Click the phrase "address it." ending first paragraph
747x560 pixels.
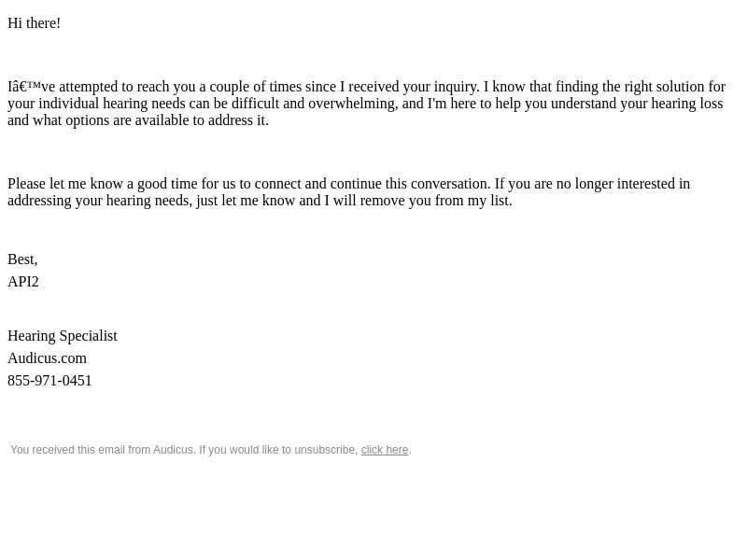click(x=238, y=120)
